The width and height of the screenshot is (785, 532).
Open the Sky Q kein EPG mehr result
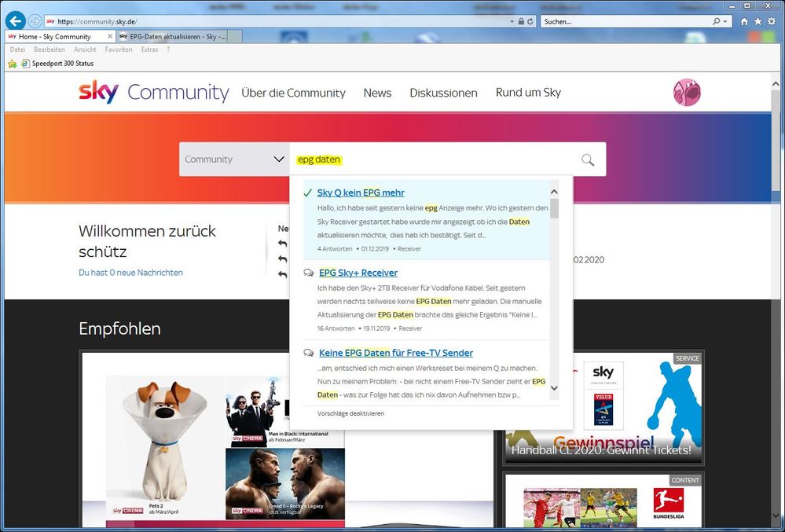pos(361,193)
